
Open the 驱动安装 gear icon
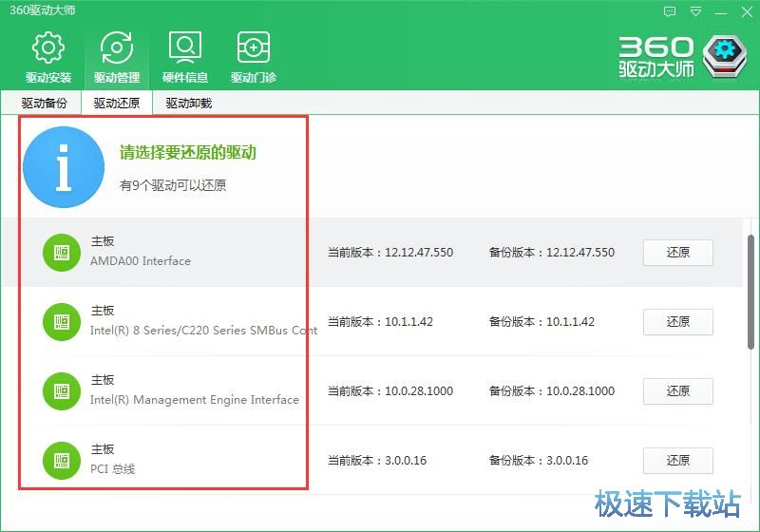click(x=48, y=47)
